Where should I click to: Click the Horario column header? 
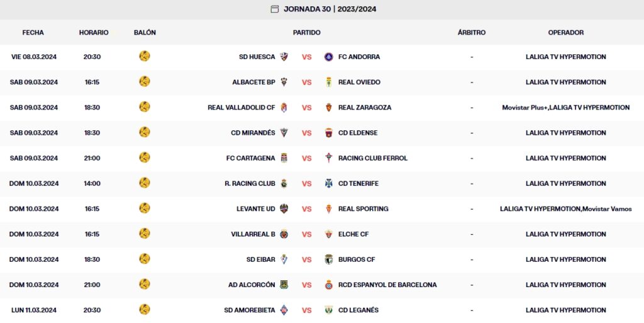(94, 32)
